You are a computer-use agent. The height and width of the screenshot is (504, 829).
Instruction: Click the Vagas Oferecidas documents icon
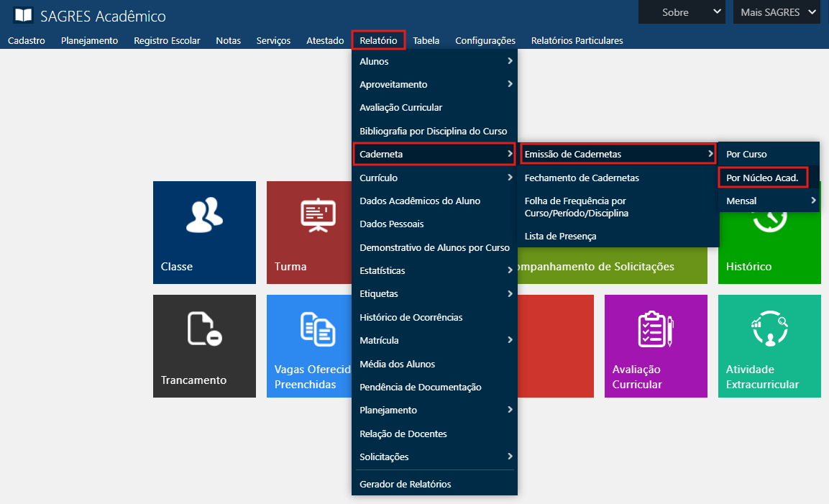(x=317, y=329)
